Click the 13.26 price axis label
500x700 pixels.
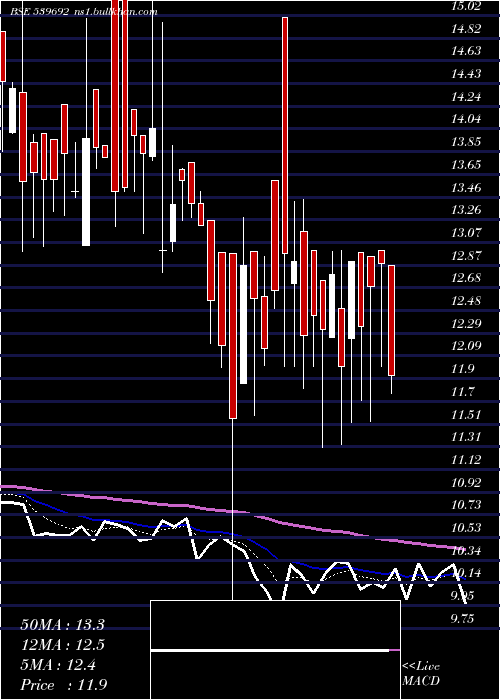click(x=466, y=210)
